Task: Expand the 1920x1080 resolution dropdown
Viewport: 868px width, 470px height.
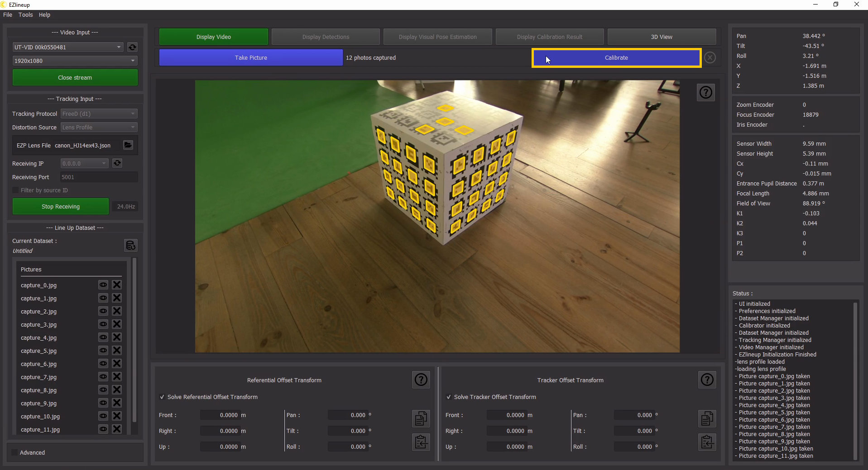Action: (75, 61)
